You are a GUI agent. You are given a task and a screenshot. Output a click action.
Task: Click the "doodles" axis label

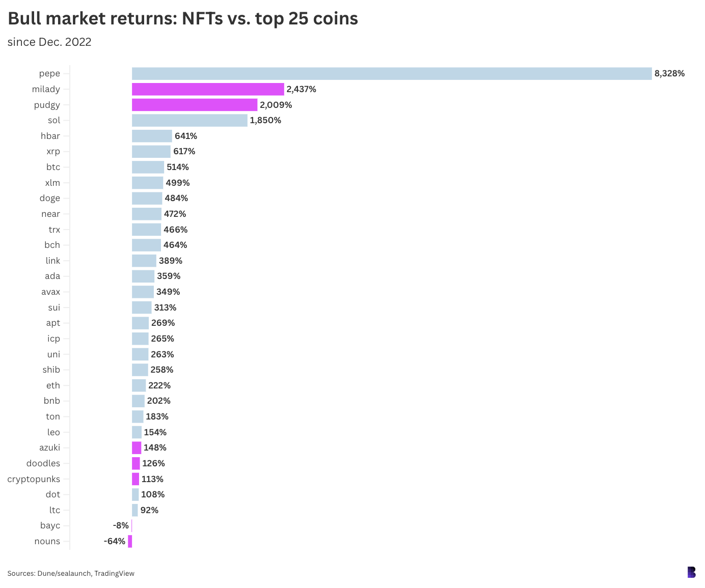coord(43,463)
